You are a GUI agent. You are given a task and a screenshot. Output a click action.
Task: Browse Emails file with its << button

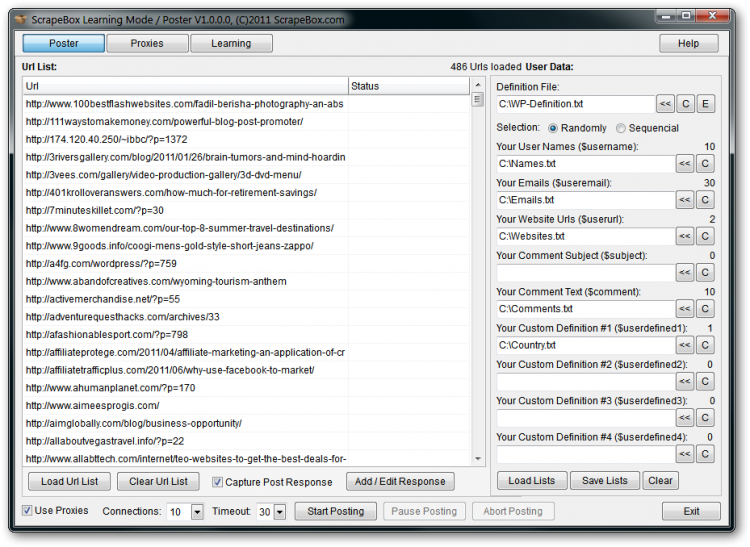pos(685,200)
